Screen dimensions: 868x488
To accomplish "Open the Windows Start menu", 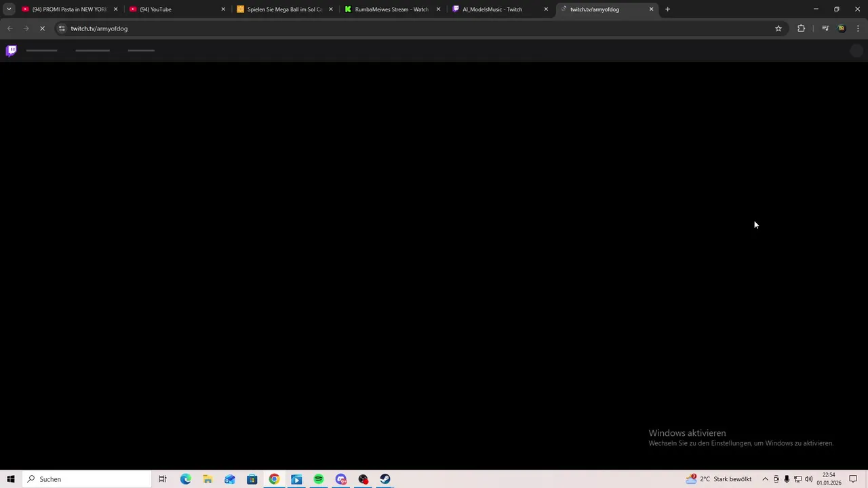I will [x=11, y=479].
